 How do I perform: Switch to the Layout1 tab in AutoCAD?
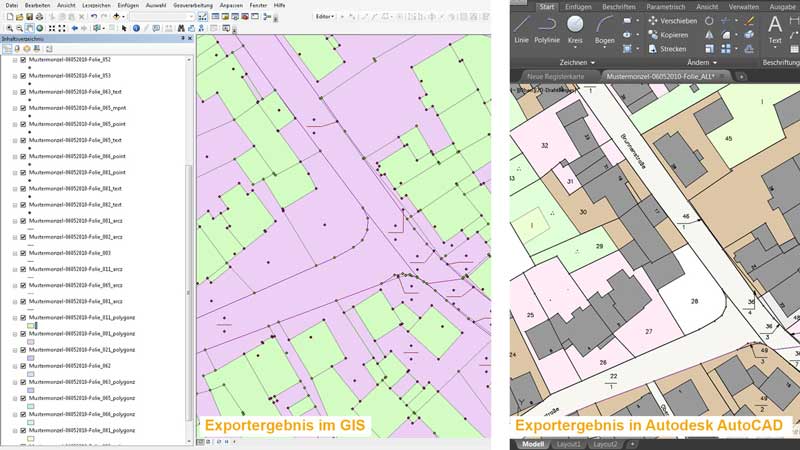click(x=568, y=444)
